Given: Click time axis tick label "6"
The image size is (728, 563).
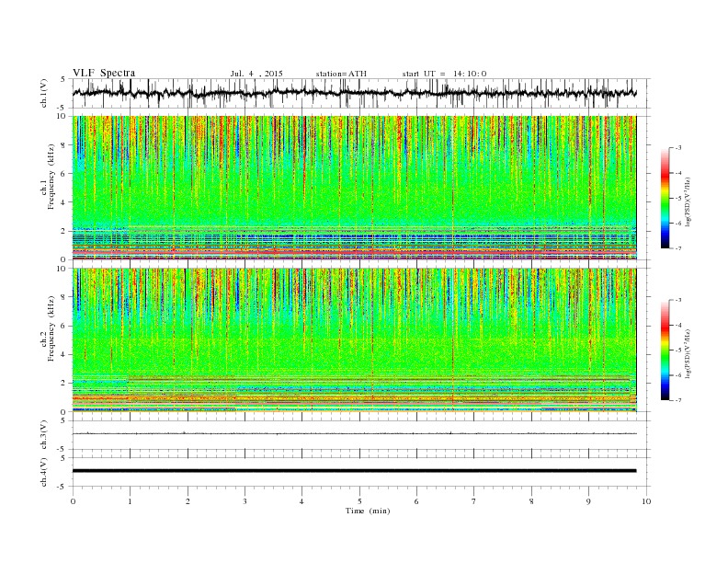Looking at the screenshot, I should pos(416,501).
